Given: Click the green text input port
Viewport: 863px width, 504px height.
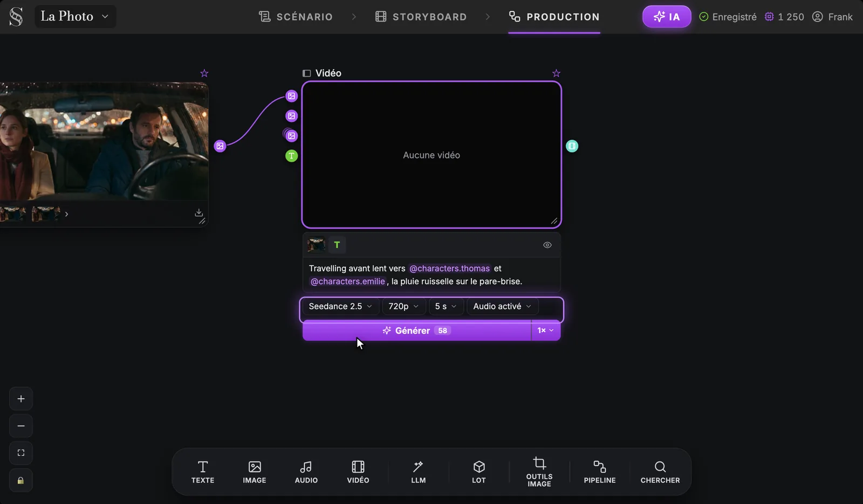Looking at the screenshot, I should [x=292, y=156].
